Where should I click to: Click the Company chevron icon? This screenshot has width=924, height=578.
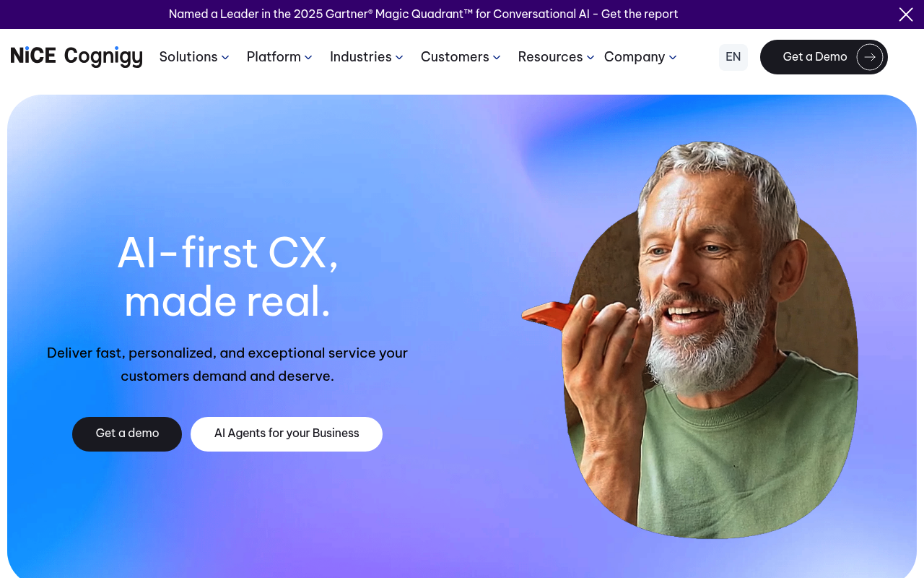point(673,58)
